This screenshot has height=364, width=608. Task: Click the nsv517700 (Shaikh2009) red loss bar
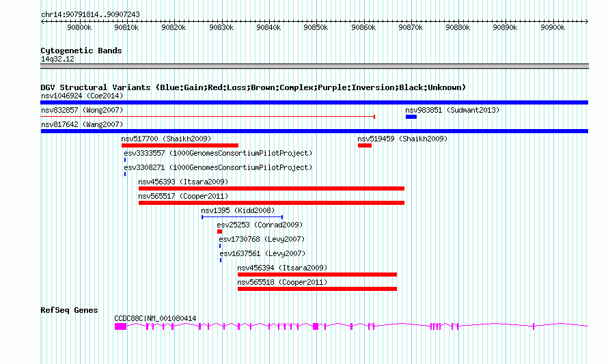tap(180, 145)
